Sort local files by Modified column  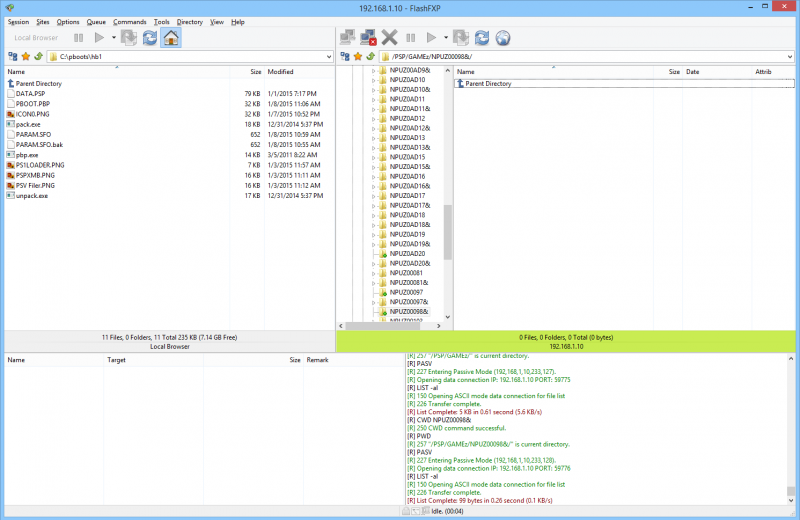(280, 72)
